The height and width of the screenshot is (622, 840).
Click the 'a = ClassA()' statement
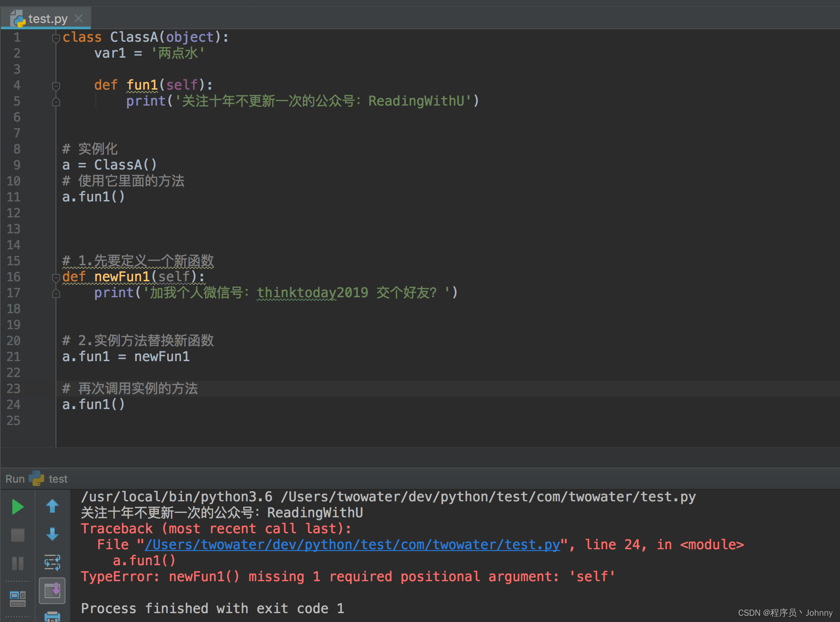pyautogui.click(x=110, y=165)
